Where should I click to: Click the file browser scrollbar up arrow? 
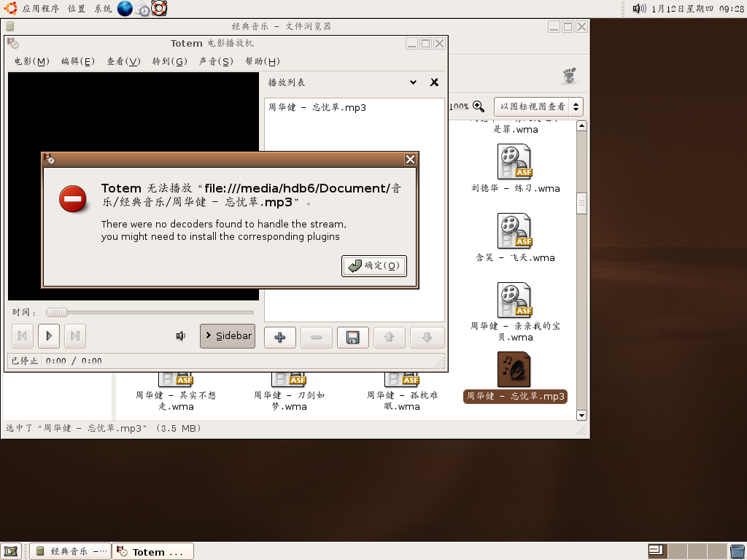tap(581, 125)
